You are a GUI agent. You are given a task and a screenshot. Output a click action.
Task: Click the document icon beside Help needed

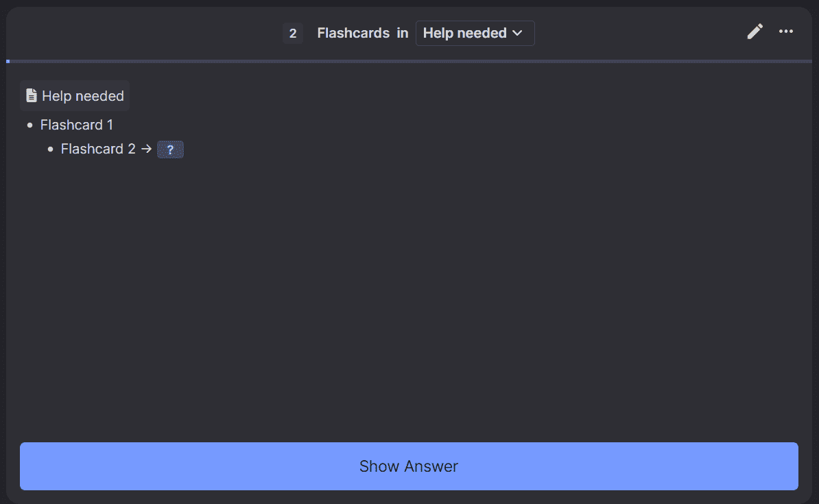[32, 95]
